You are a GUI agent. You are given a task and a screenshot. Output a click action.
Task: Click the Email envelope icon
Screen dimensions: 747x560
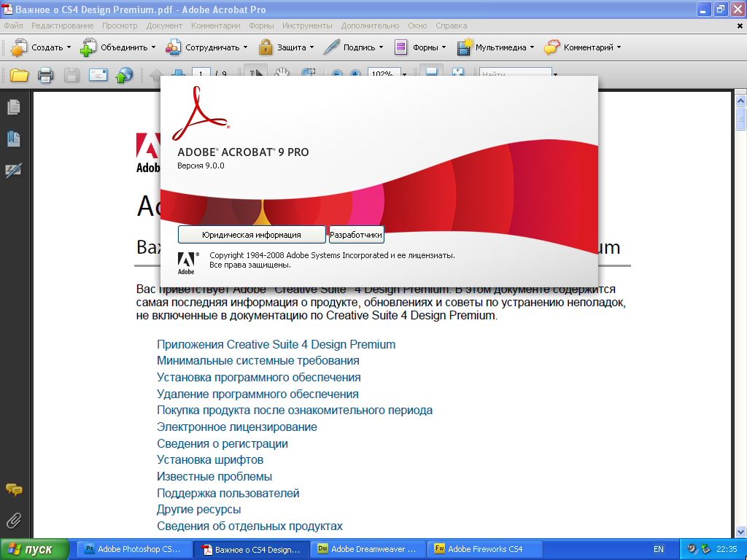[x=98, y=75]
